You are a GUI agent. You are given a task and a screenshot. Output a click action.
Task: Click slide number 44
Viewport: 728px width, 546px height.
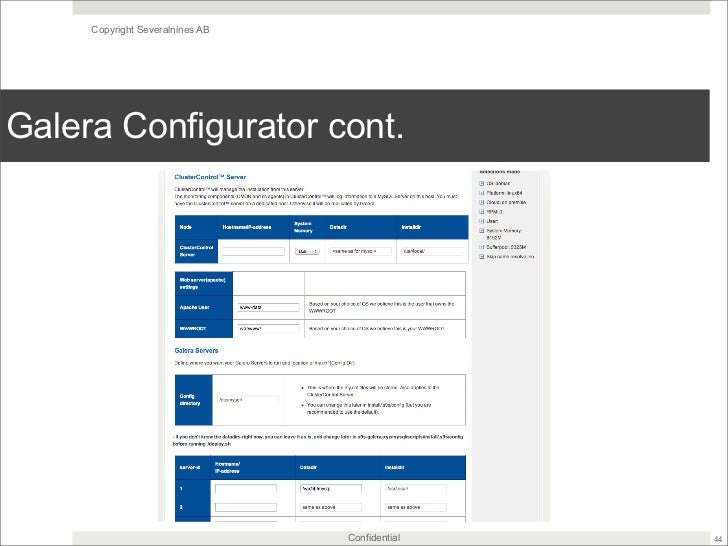[718, 538]
